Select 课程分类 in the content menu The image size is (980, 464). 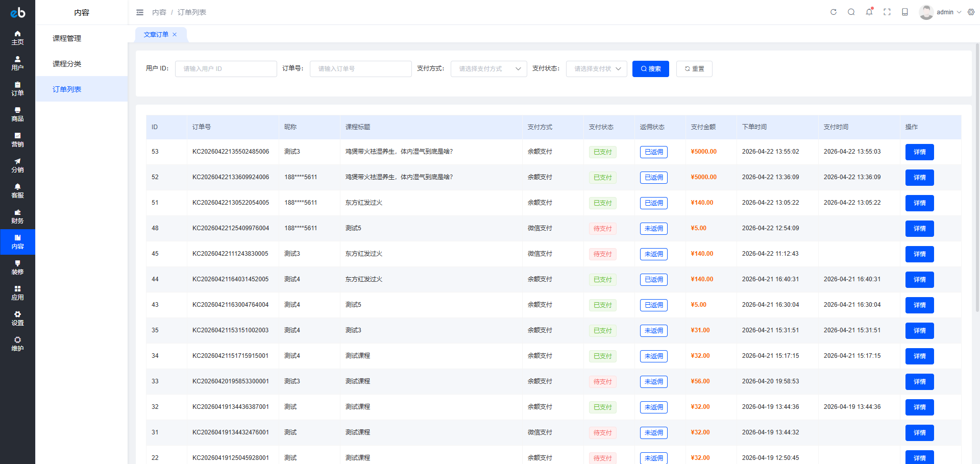pyautogui.click(x=67, y=64)
